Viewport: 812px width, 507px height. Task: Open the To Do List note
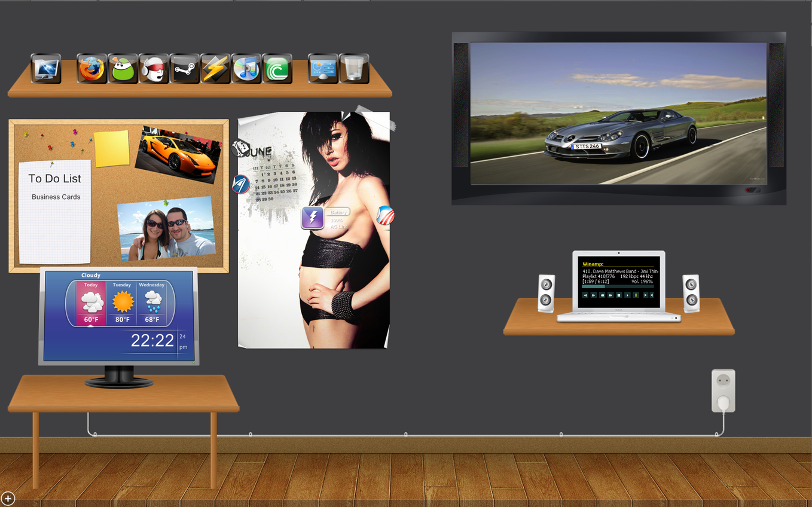(x=55, y=212)
